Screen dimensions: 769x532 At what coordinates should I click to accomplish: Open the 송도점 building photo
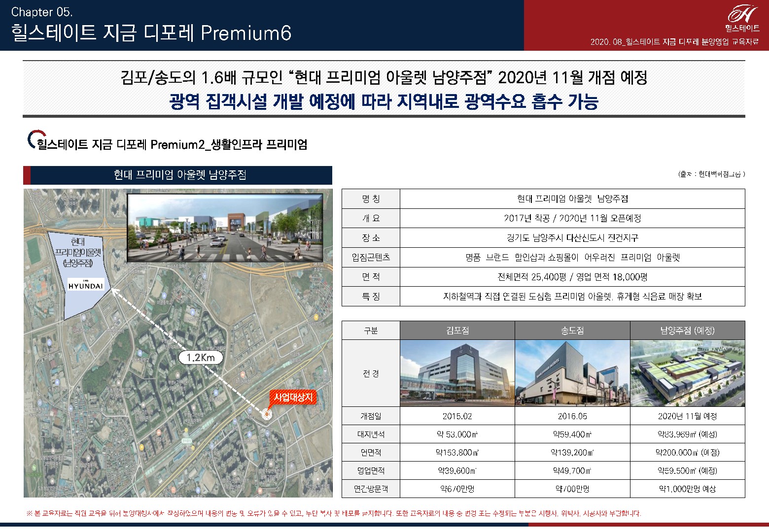572,373
